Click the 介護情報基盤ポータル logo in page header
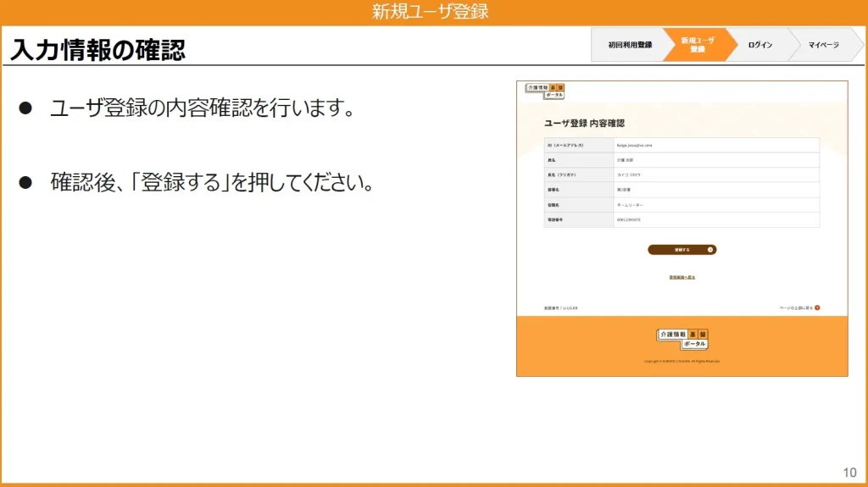Screen dimensions: 868x487 [x=545, y=91]
